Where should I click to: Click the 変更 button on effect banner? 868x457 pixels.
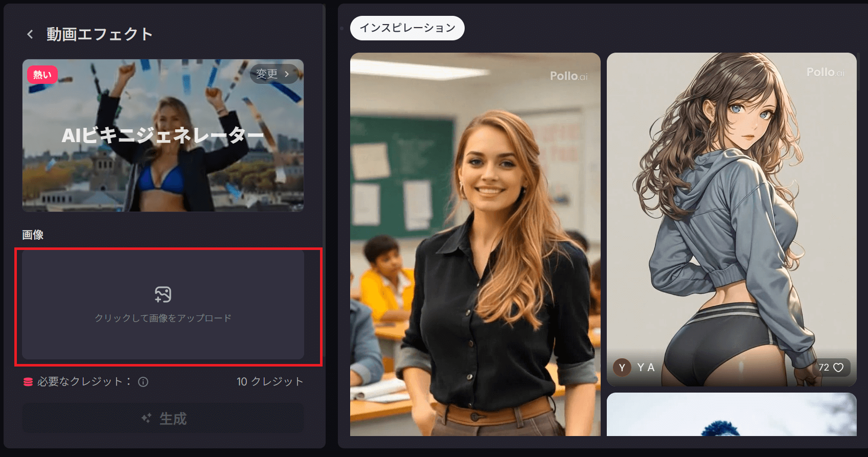[273, 74]
